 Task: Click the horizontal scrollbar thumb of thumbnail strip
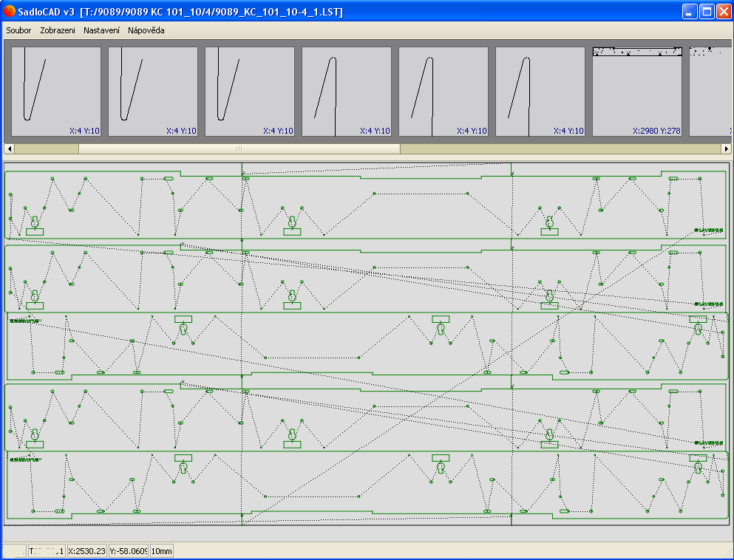point(239,148)
